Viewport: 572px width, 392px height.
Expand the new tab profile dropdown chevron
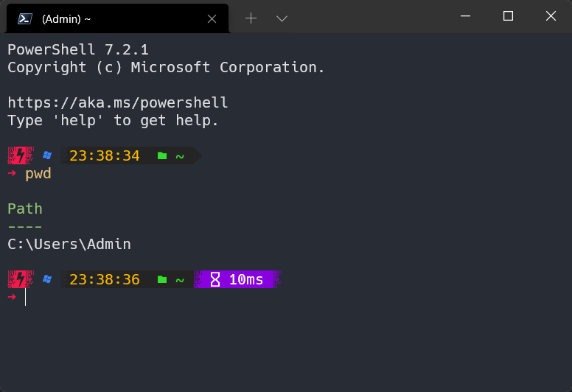point(282,18)
